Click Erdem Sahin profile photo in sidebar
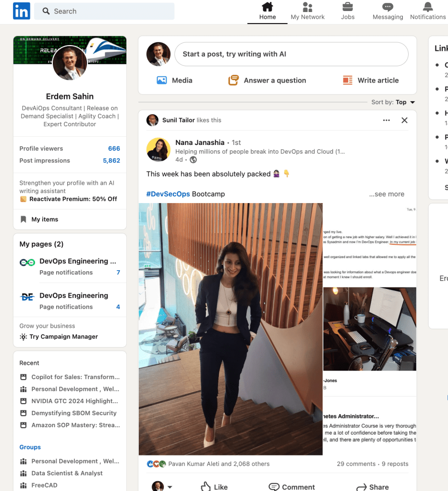 click(x=70, y=62)
